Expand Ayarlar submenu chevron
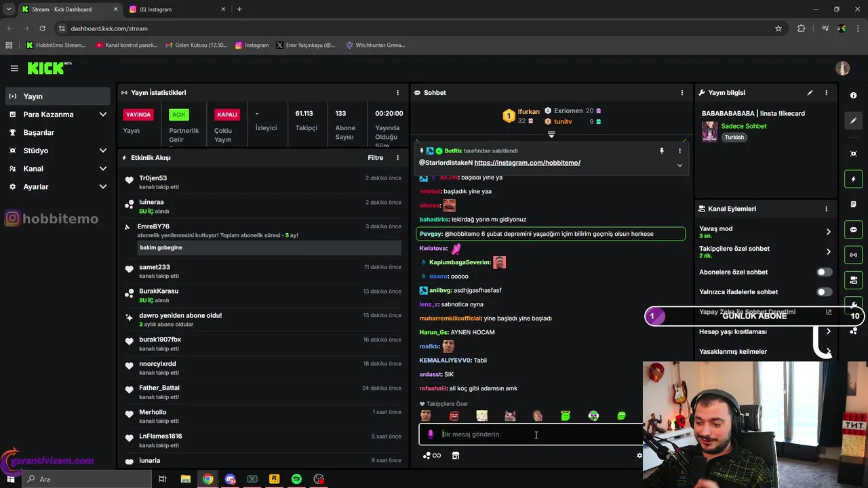 click(103, 186)
